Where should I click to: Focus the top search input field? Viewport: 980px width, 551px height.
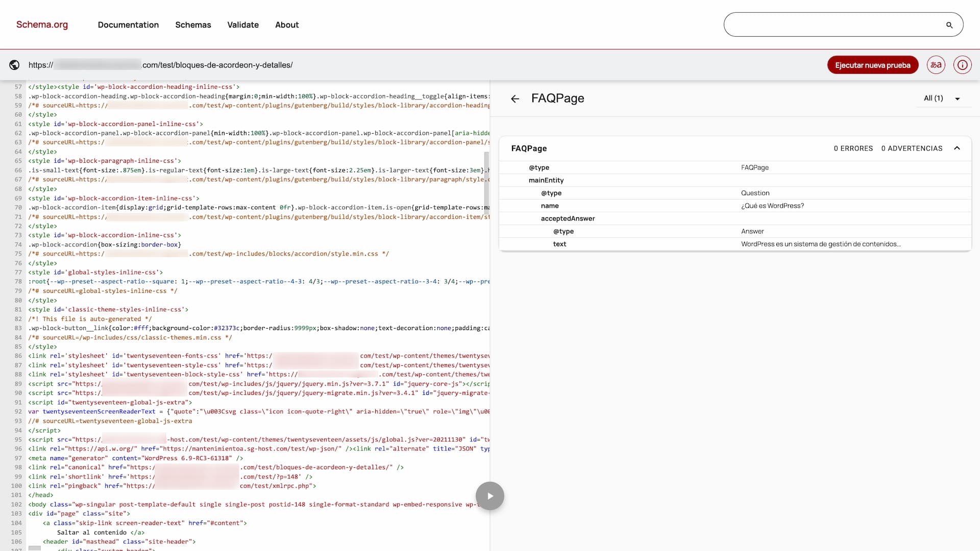(832, 24)
